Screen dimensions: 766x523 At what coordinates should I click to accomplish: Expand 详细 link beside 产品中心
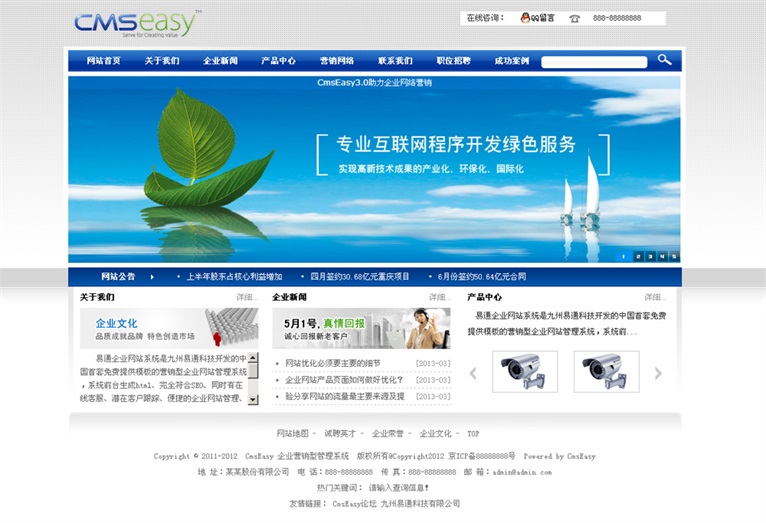[x=655, y=297]
